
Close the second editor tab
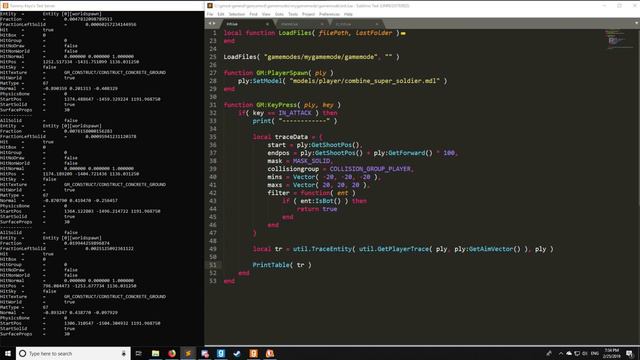point(322,24)
